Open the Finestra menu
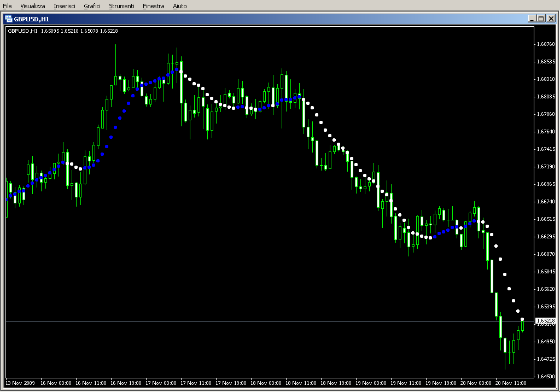 (x=153, y=6)
